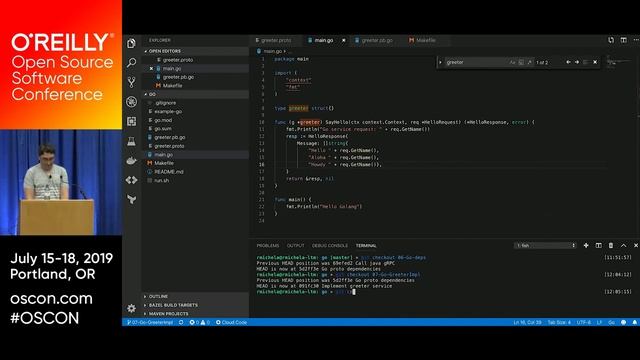The image size is (640, 360).
Task: Click the Go language mode in status bar
Action: (x=611, y=322)
